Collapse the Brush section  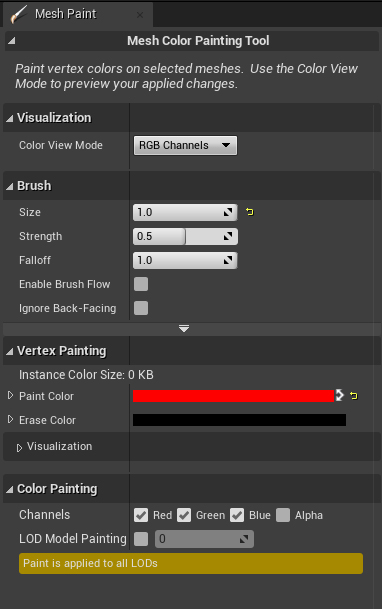[x=9, y=187]
